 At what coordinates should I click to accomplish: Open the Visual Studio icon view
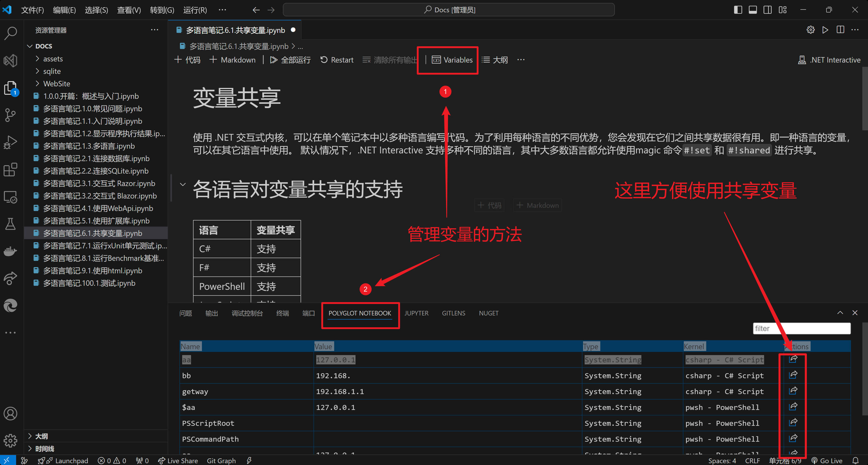click(10, 61)
